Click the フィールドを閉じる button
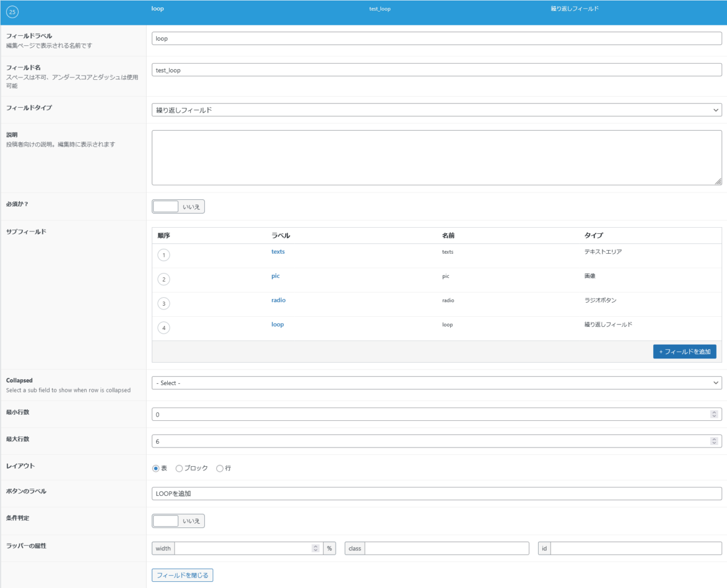The image size is (727, 588). 182,575
